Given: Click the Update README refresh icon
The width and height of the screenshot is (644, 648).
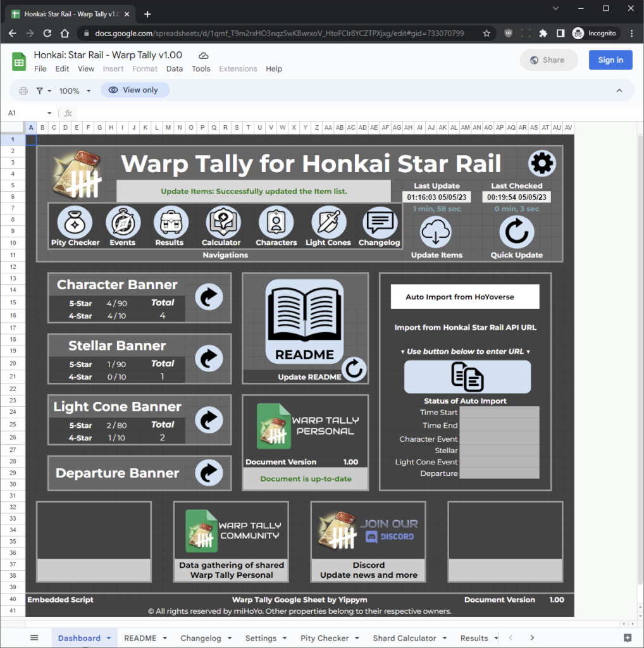Looking at the screenshot, I should 354,370.
